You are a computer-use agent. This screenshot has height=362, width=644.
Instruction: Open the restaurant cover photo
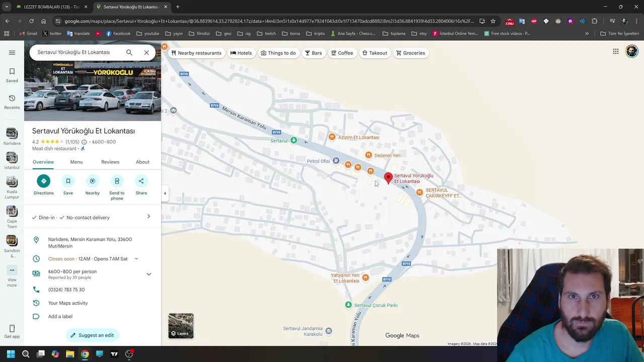[93, 92]
